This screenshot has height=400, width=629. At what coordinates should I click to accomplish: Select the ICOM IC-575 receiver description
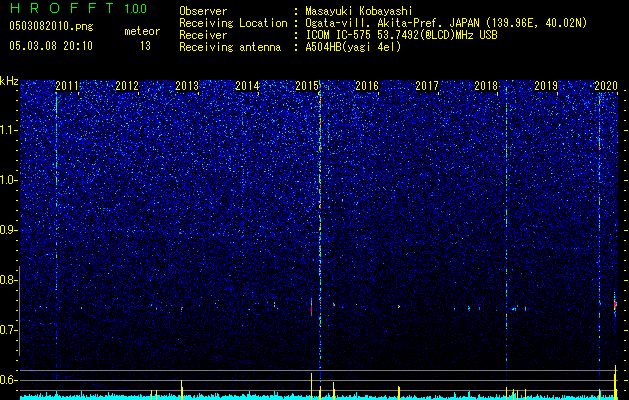point(401,35)
